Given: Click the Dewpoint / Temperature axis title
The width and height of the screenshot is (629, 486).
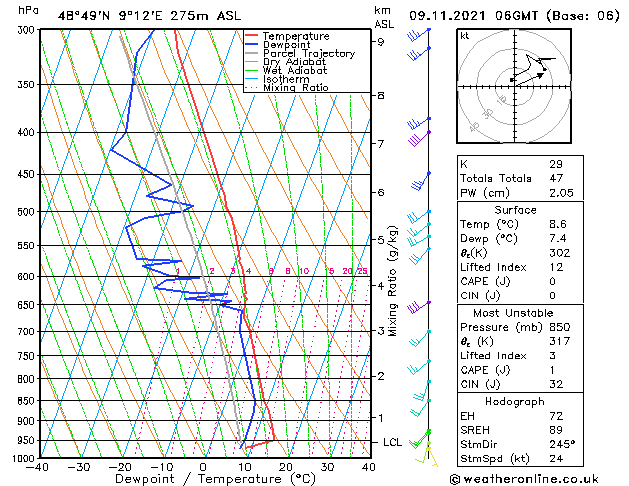Looking at the screenshot, I should (x=215, y=479).
